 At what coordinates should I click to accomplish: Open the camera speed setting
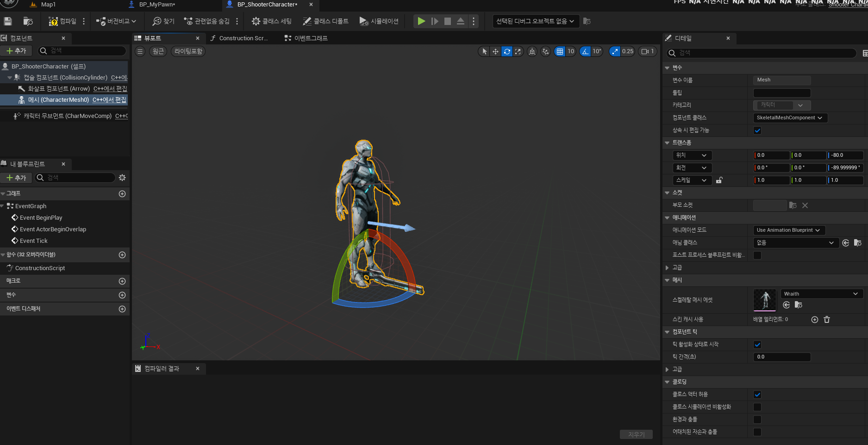coord(647,51)
